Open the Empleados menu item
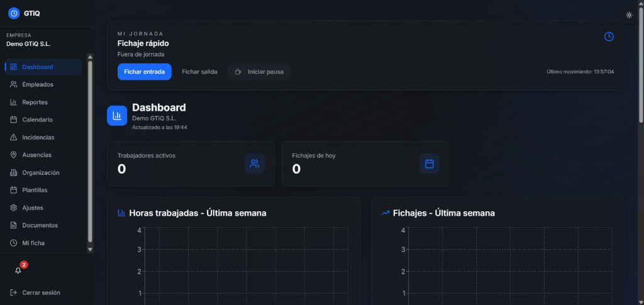The width and height of the screenshot is (644, 305). tap(43, 84)
